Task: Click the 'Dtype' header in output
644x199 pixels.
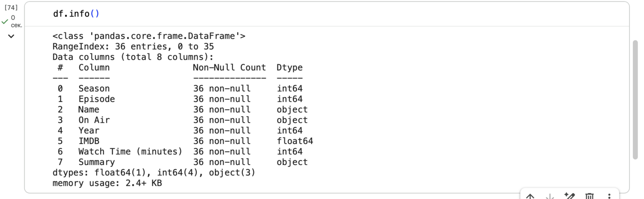Action: (289, 68)
